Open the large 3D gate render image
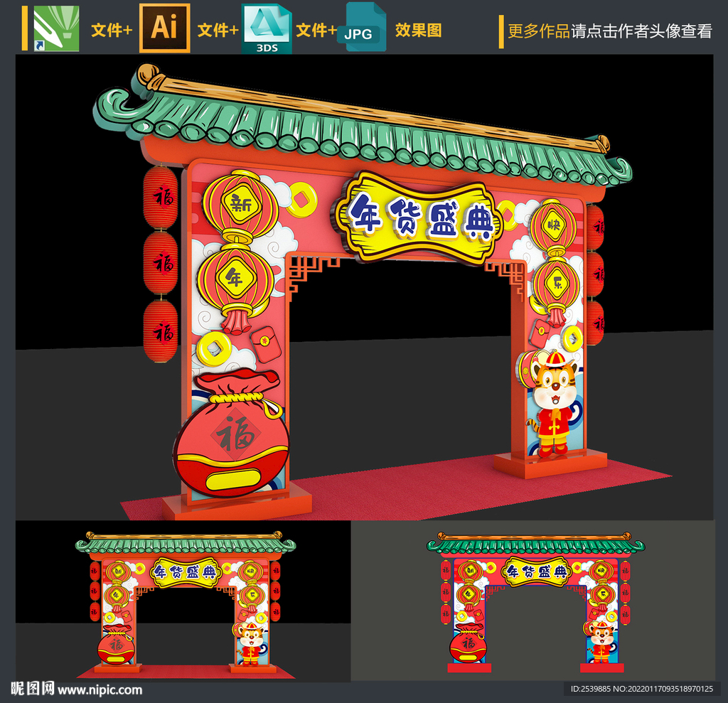The image size is (728, 703). [365, 287]
